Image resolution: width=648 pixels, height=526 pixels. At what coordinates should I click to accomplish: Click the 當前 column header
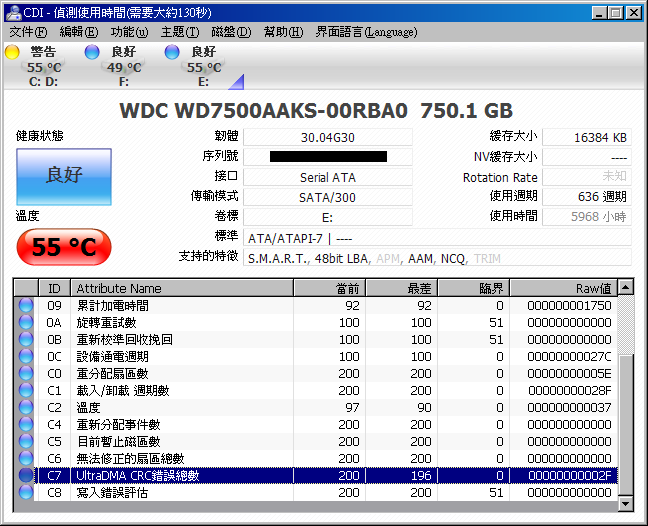click(329, 288)
